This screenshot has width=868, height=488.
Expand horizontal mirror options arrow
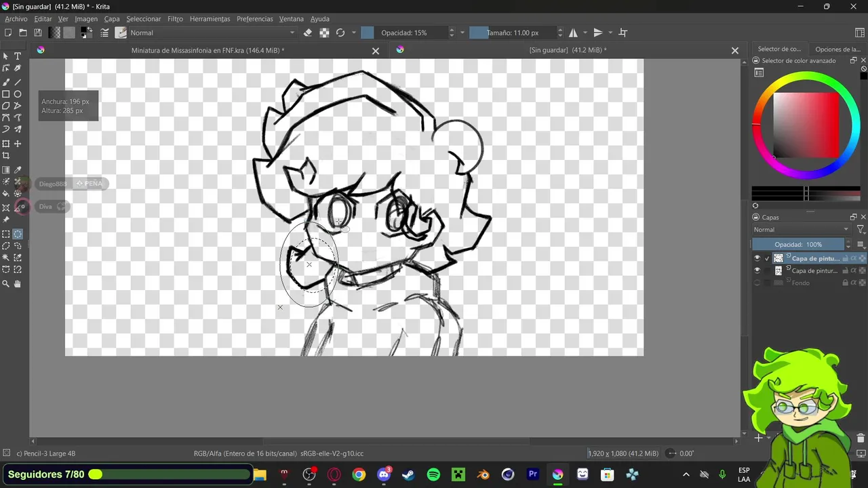pyautogui.click(x=585, y=33)
